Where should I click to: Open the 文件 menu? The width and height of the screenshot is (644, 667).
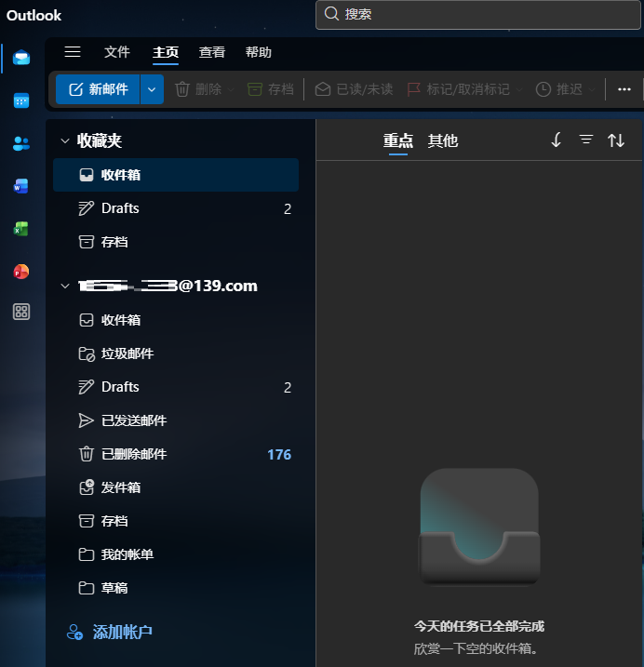point(117,52)
